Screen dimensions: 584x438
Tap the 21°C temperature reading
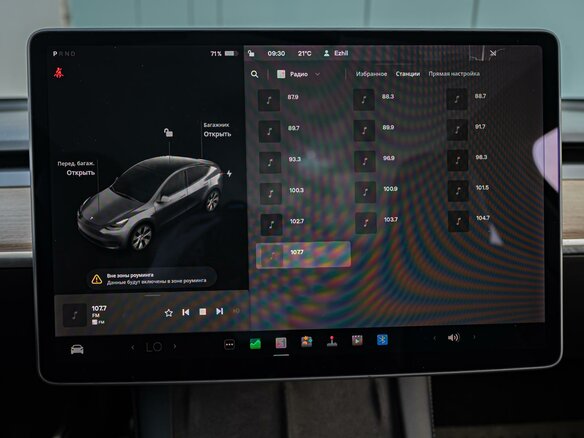tap(304, 53)
